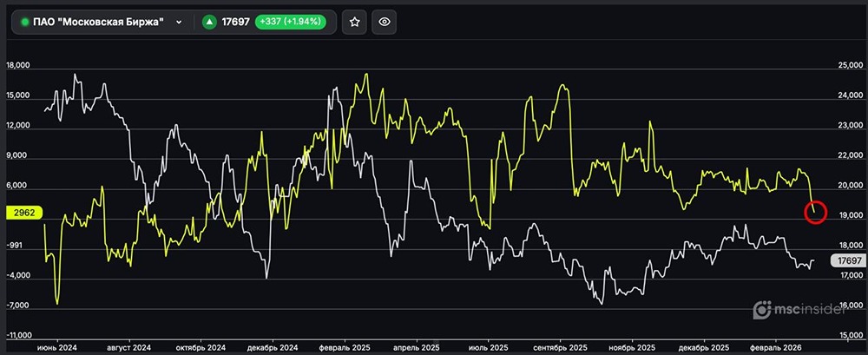The width and height of the screenshot is (868, 355).
Task: Click the +337 (+1.94%) change badge
Action: pyautogui.click(x=291, y=23)
